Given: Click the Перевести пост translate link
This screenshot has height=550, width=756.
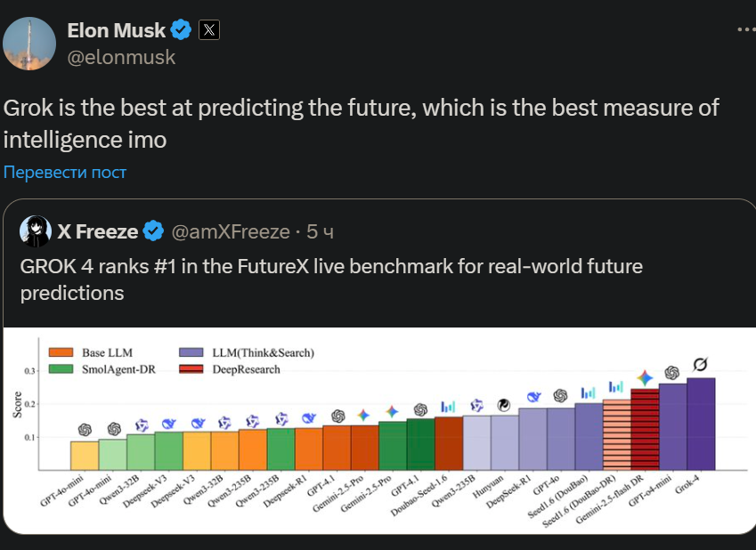Looking at the screenshot, I should click(65, 172).
